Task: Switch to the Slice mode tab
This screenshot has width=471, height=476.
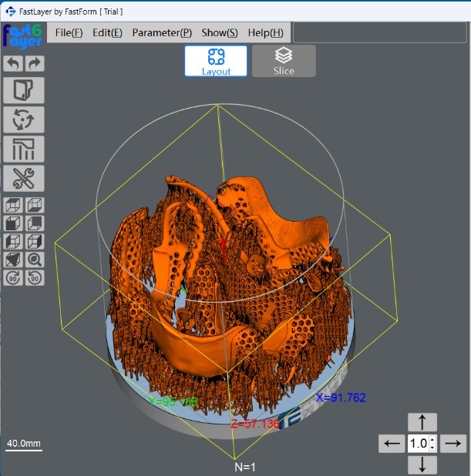Action: 284,61
